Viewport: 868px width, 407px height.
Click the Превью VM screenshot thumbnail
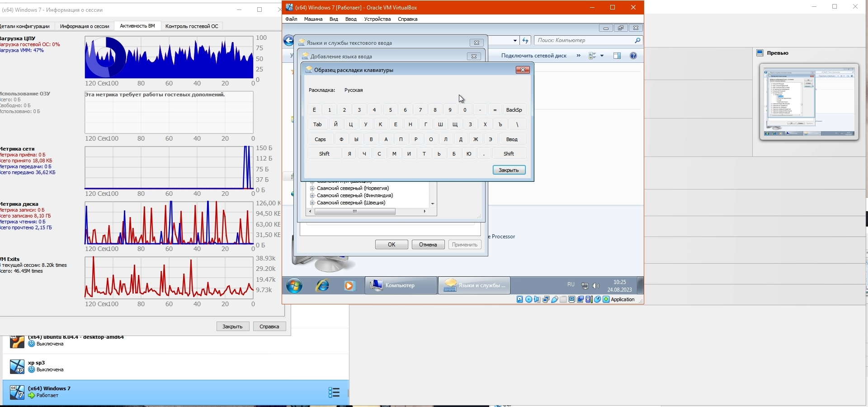809,102
